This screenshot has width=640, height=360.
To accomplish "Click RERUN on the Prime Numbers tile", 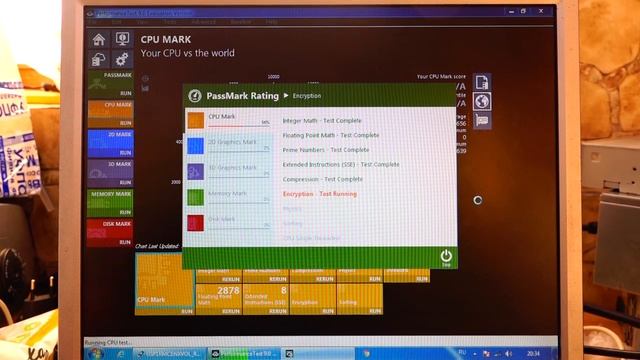I will [278, 279].
